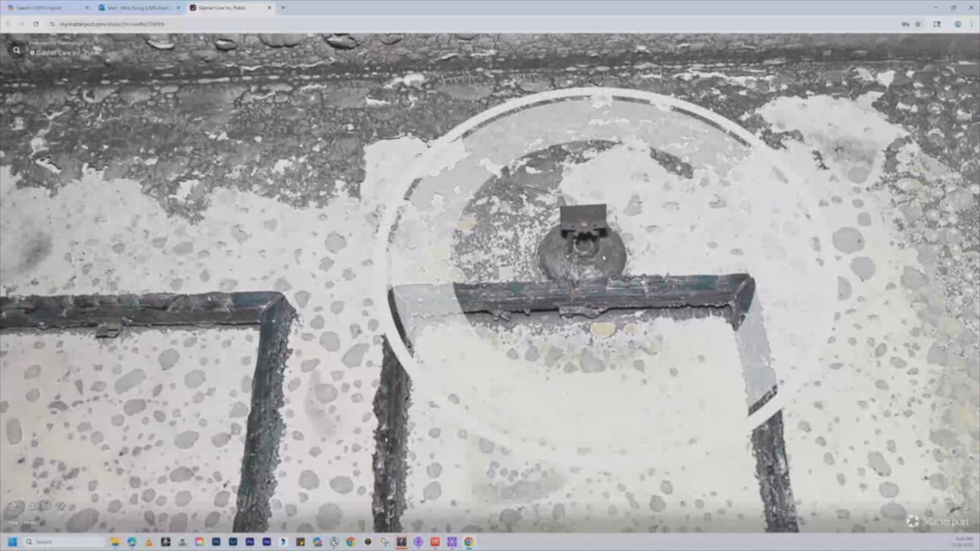This screenshot has height=551, width=980.
Task: Bookmark this page with the star icon
Action: coord(918,24)
